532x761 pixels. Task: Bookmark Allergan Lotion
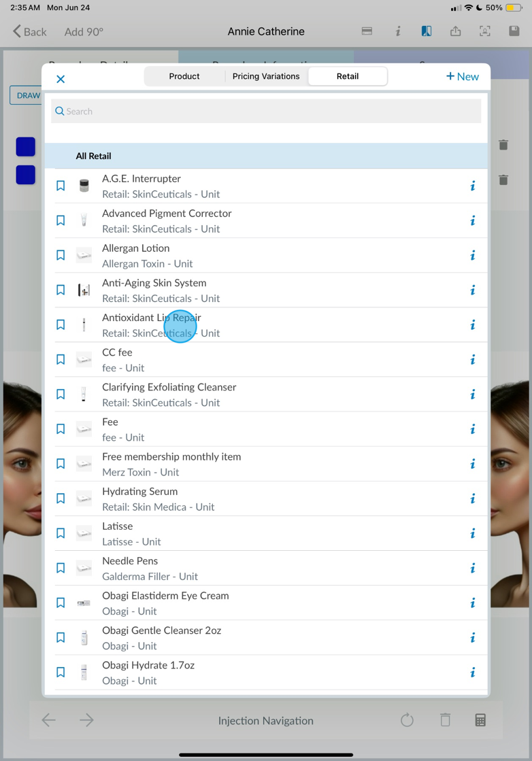(x=61, y=255)
